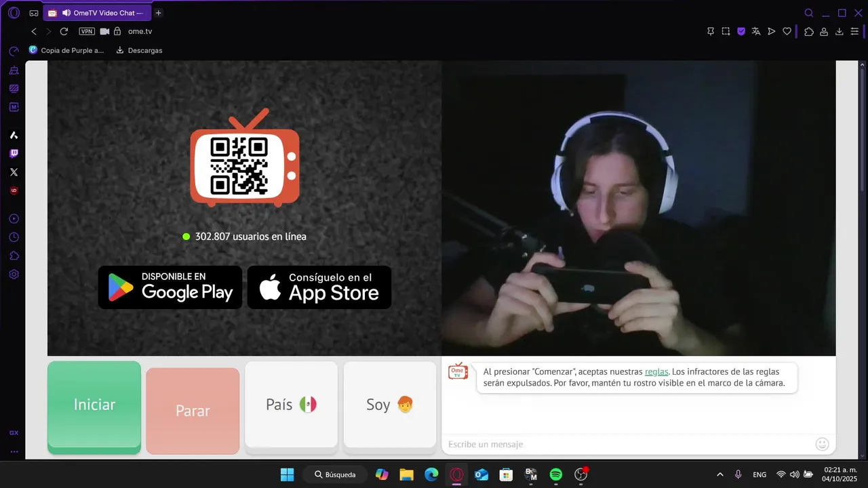Open the downloads tray icon in the toolbar
The height and width of the screenshot is (488, 868).
(x=840, y=31)
